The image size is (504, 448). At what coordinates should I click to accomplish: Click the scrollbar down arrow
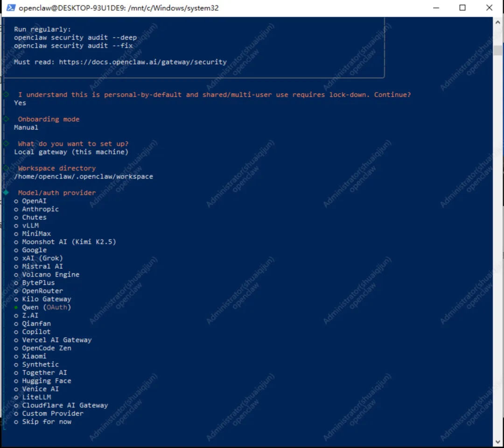498,442
